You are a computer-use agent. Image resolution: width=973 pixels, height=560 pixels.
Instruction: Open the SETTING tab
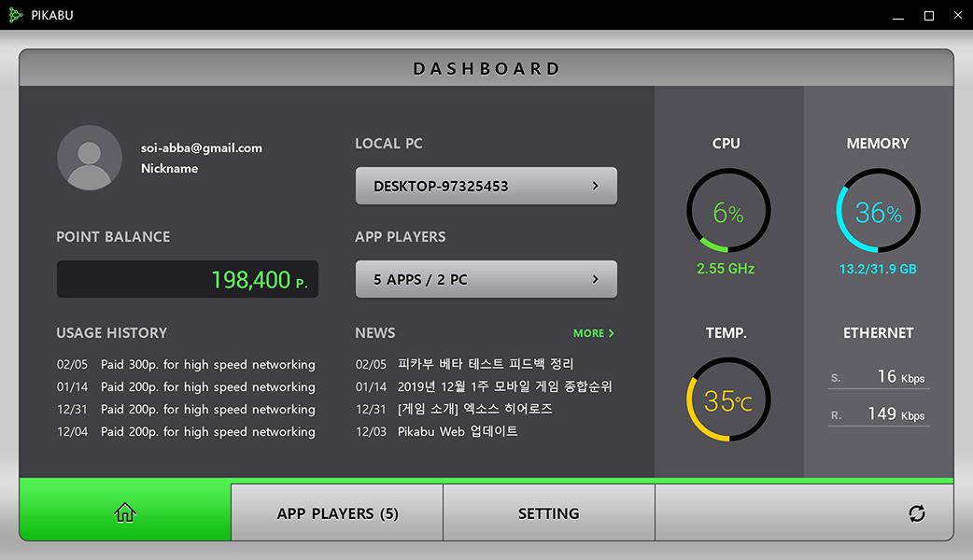click(548, 513)
